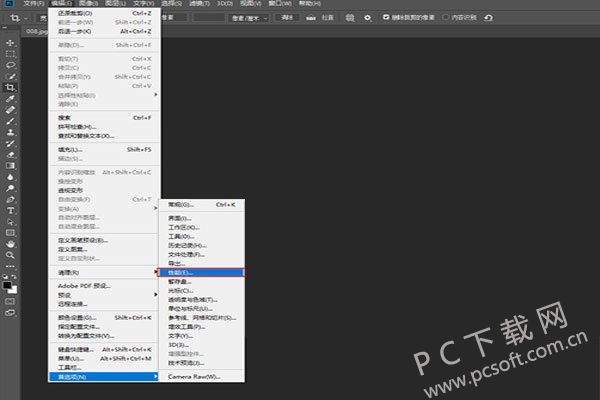Choose Scratch Disks (暂存盘) preference
Viewport: 600px width, 400px height.
point(201,282)
